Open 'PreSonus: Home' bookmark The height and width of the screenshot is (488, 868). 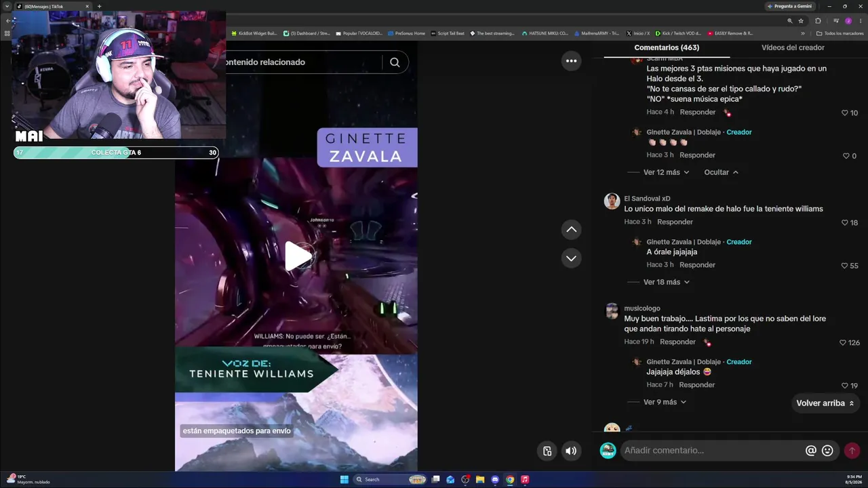406,33
